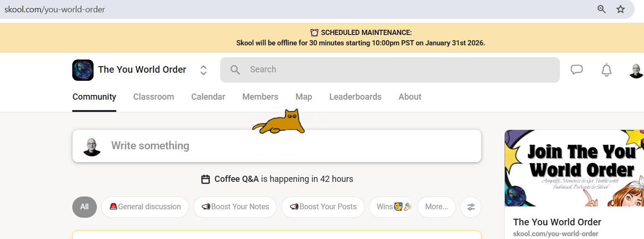
Task: Select the All posts filter
Action: tap(84, 207)
